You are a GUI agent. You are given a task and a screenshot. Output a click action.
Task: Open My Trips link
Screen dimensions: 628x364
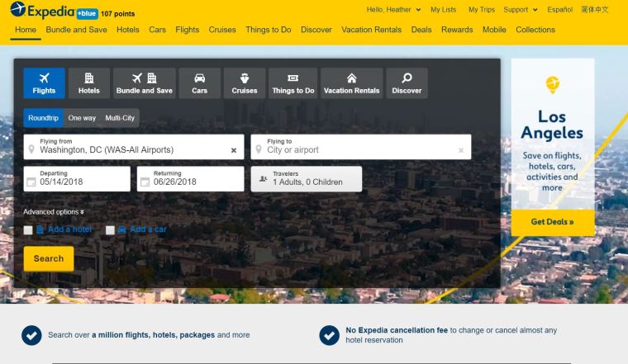click(482, 10)
